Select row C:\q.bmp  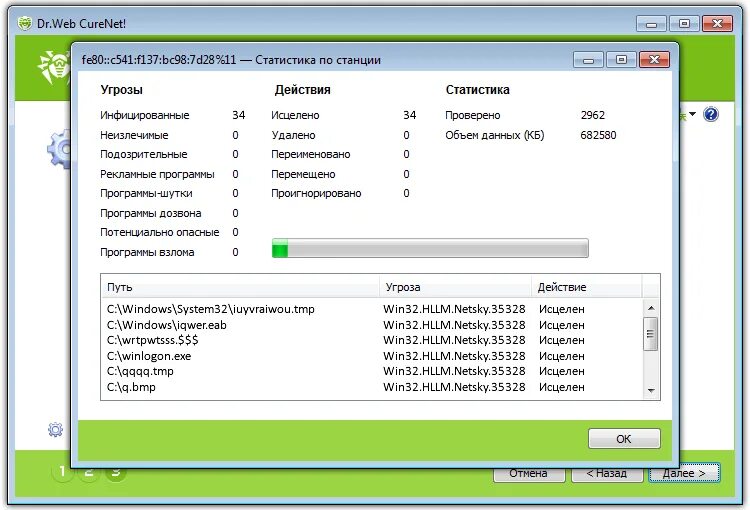[x=372, y=387]
